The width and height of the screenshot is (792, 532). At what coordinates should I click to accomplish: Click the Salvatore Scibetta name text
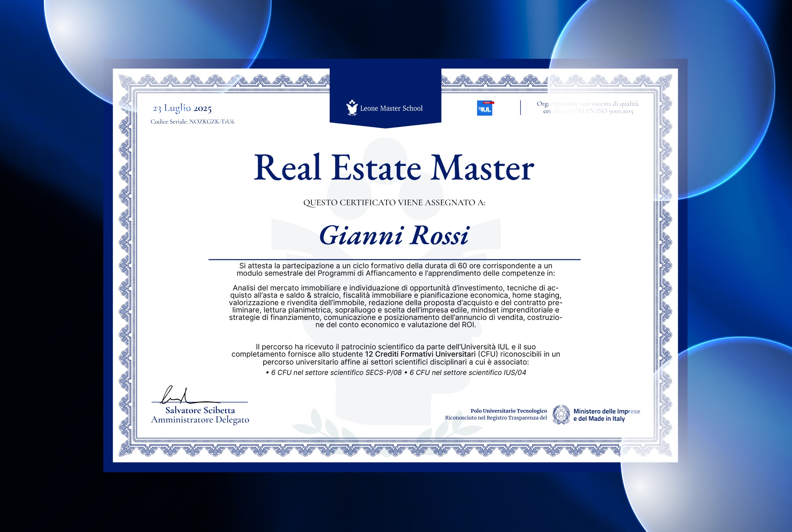click(200, 411)
